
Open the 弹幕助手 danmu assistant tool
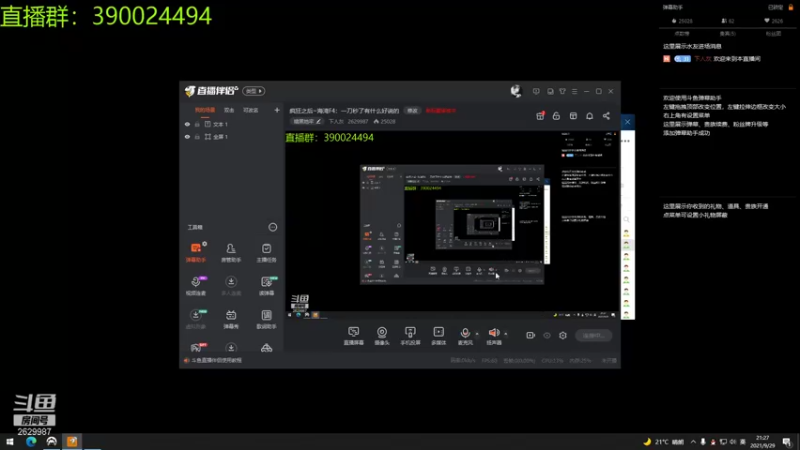point(196,253)
